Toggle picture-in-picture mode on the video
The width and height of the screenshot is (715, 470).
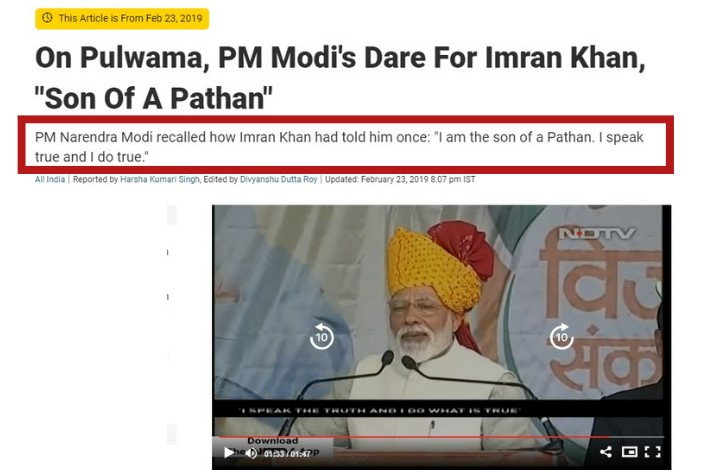629,452
